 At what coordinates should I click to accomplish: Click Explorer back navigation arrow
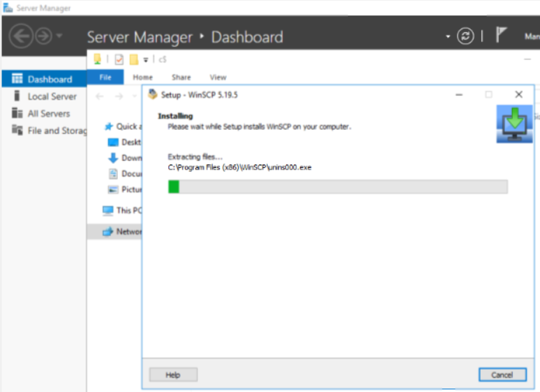pos(100,96)
